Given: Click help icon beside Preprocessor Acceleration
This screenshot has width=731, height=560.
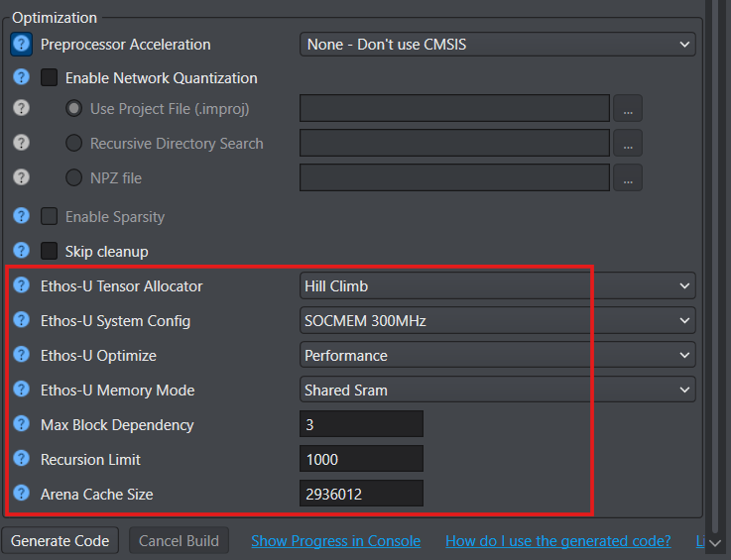Looking at the screenshot, I should 21,45.
